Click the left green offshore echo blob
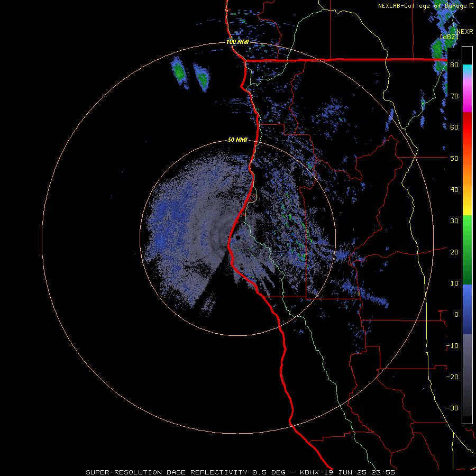This screenshot has width=476, height=476. coord(179,72)
